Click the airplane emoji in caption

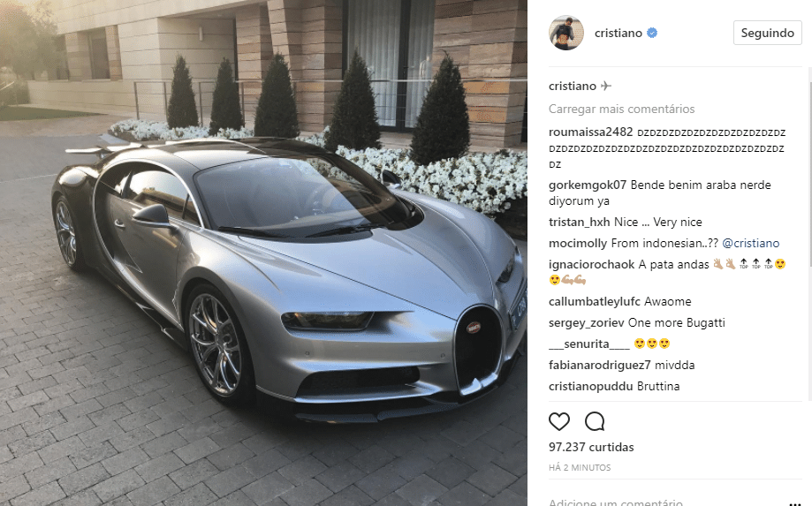point(606,86)
